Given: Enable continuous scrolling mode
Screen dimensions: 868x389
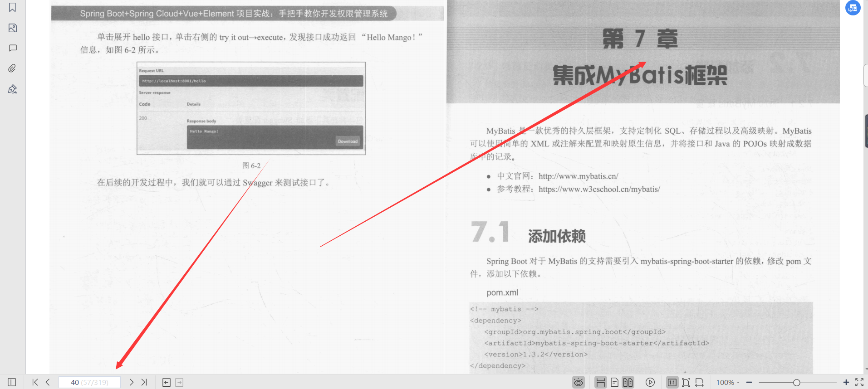Looking at the screenshot, I should tap(600, 383).
